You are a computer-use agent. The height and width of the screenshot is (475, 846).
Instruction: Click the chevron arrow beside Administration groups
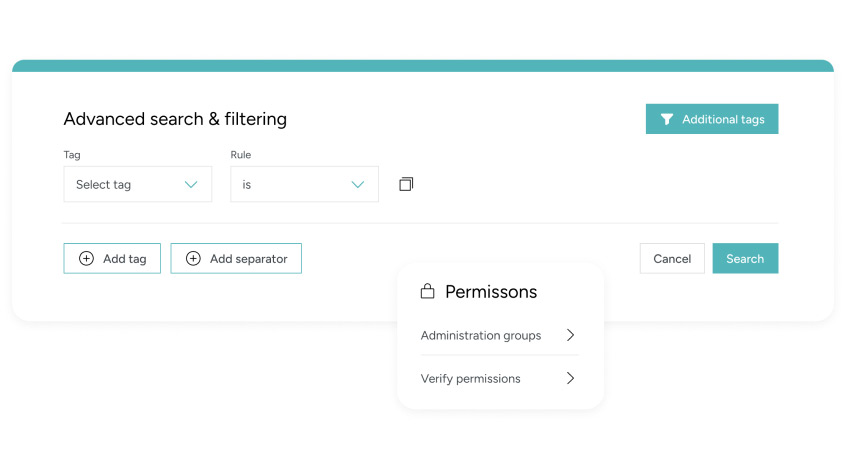(570, 336)
